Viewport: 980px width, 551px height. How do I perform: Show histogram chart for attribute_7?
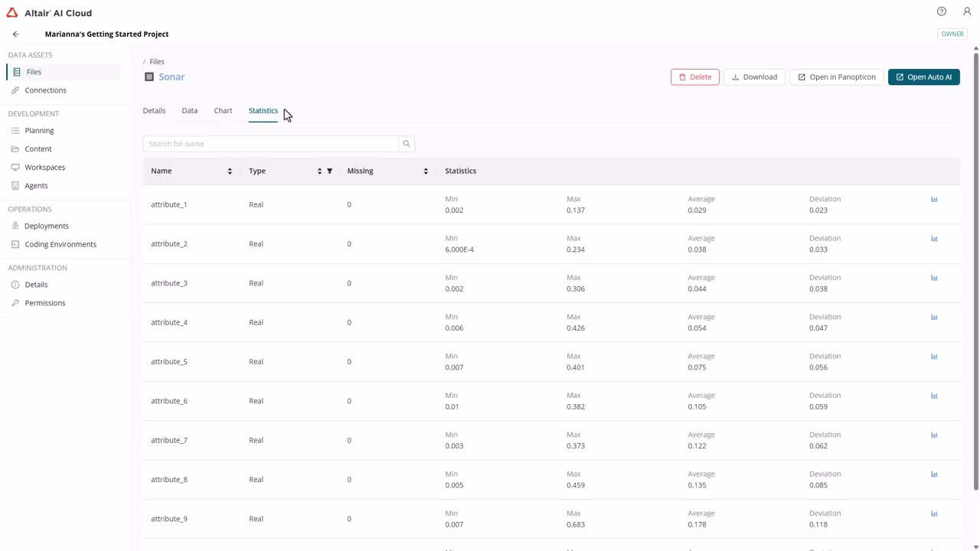[934, 435]
